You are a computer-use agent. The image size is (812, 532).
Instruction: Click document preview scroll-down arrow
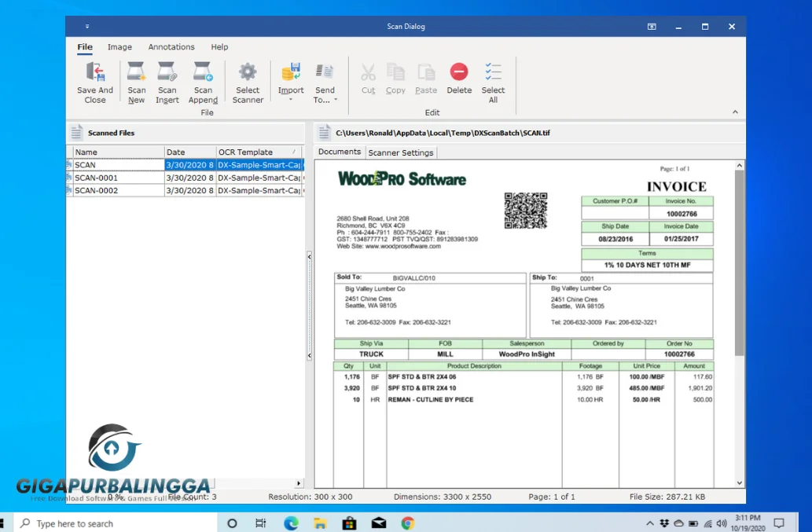point(740,482)
